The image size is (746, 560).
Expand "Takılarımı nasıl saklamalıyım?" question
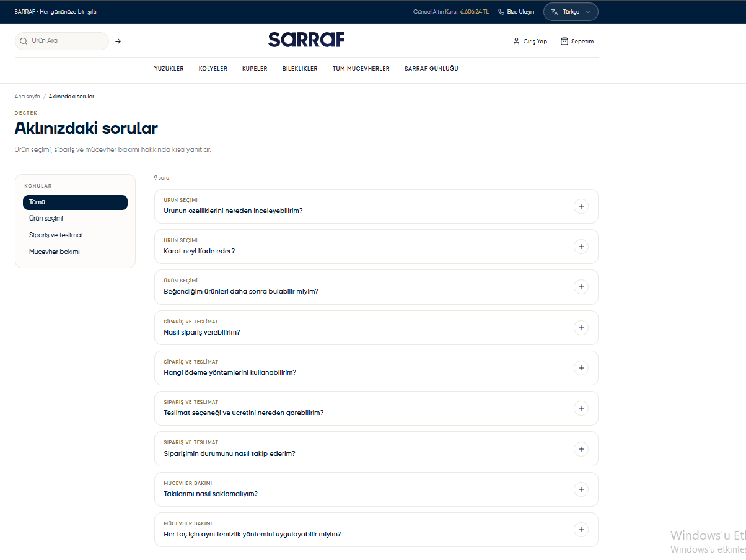coord(376,489)
